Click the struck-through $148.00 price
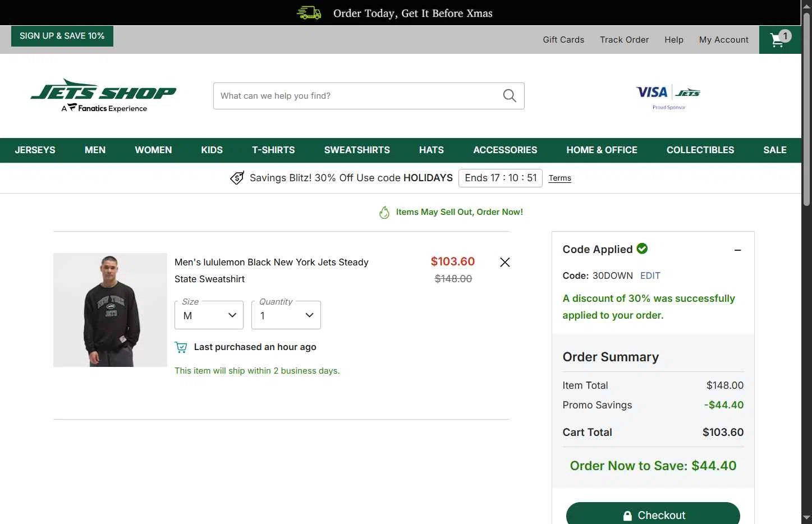 coord(453,279)
